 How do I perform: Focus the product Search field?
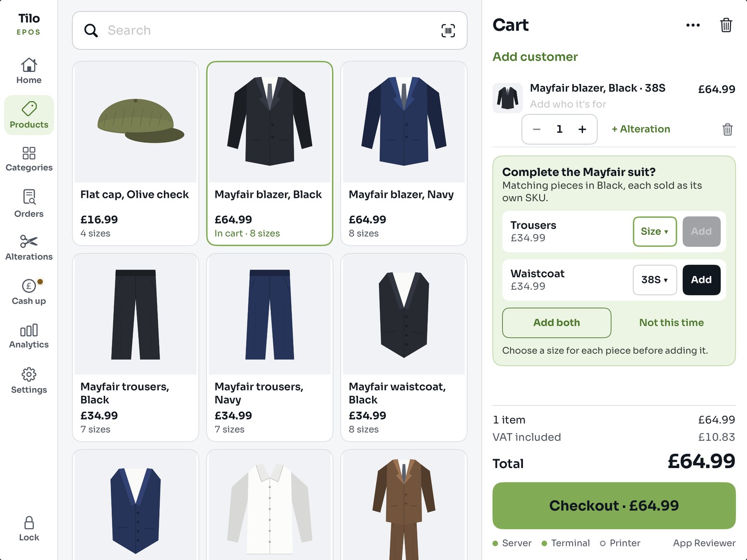[269, 31]
